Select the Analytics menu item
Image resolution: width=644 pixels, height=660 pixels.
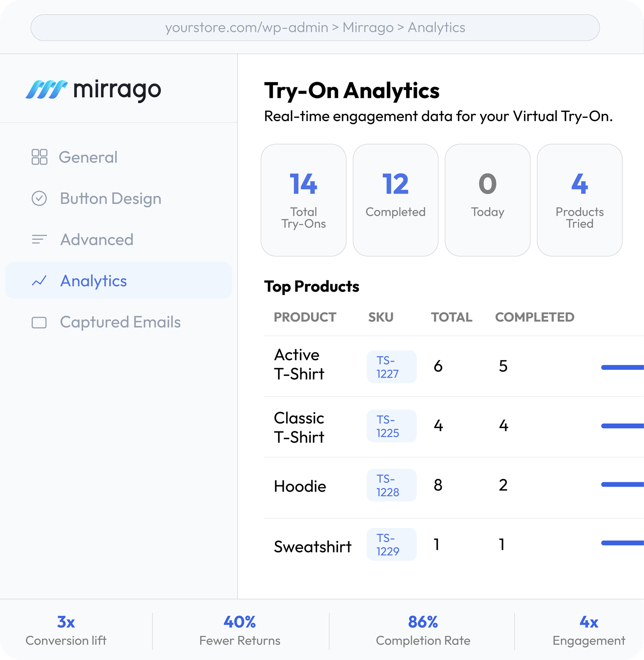(118, 280)
